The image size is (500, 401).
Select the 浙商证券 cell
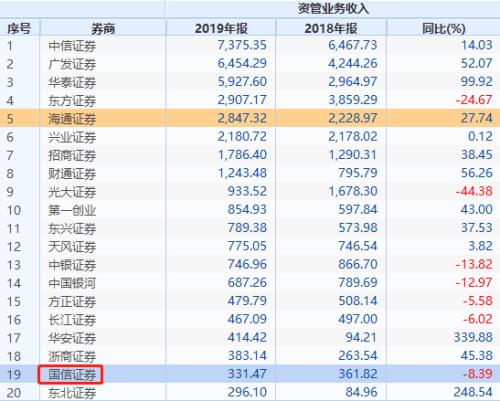tap(72, 356)
